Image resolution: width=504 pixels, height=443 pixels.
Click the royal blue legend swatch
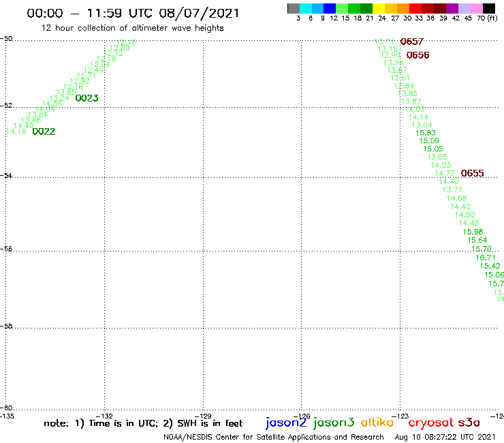click(330, 8)
